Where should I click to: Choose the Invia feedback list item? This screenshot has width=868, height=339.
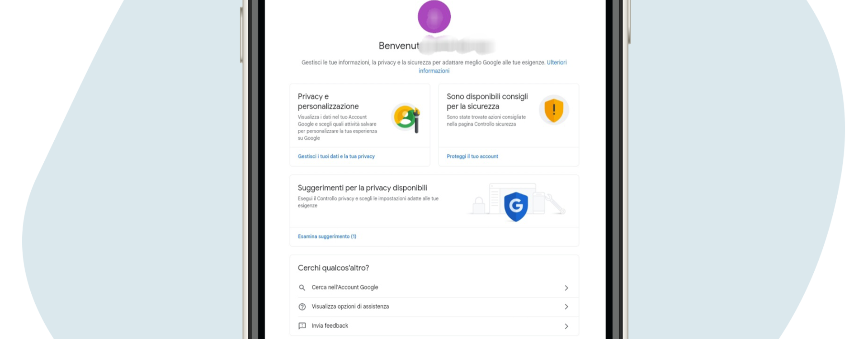(x=434, y=326)
